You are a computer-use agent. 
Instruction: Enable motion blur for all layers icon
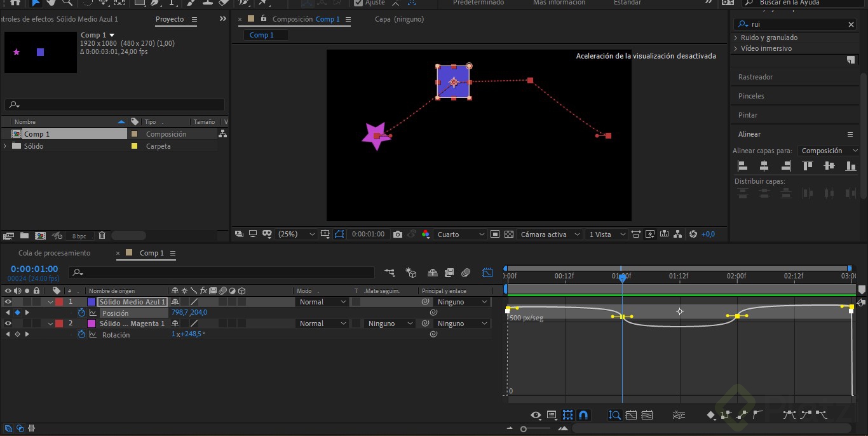(x=466, y=273)
